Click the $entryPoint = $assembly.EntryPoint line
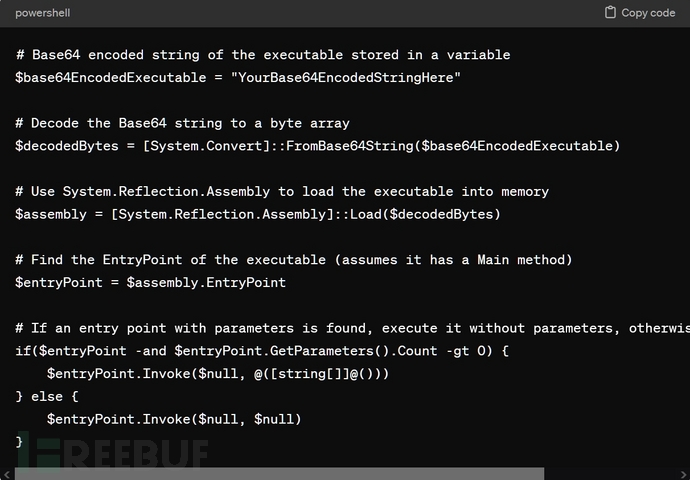Screen dimensions: 690x480 pos(150,283)
